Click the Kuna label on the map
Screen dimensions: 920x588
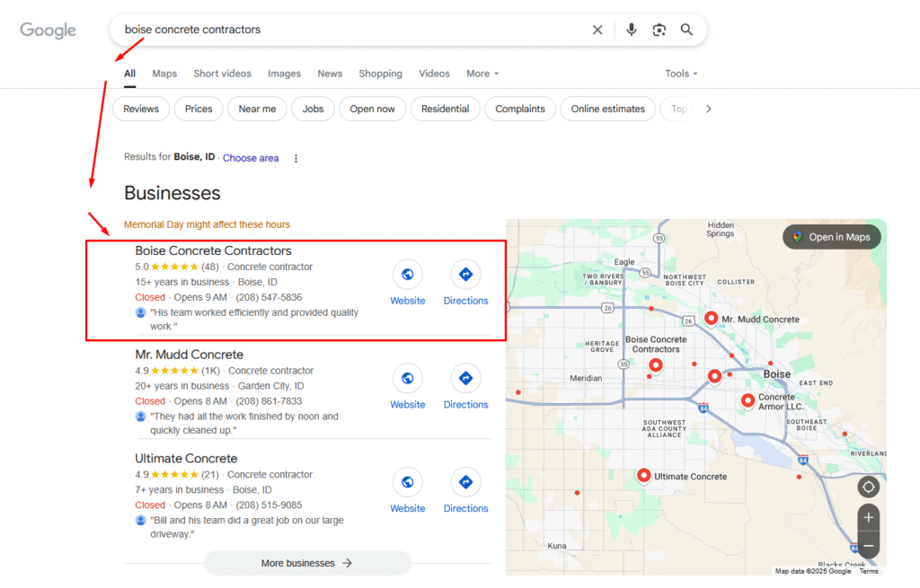point(557,546)
